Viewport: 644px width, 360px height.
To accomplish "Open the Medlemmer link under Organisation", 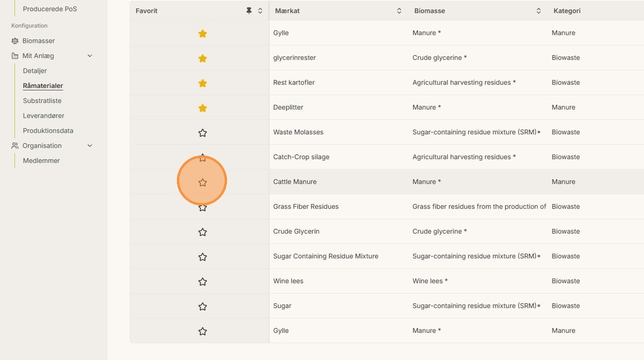I will (x=41, y=161).
